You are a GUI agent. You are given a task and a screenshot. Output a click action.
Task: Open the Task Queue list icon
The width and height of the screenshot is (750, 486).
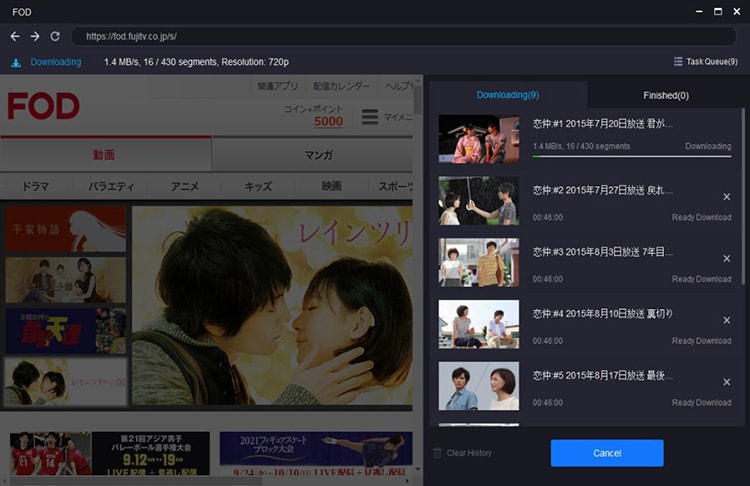pyautogui.click(x=678, y=62)
